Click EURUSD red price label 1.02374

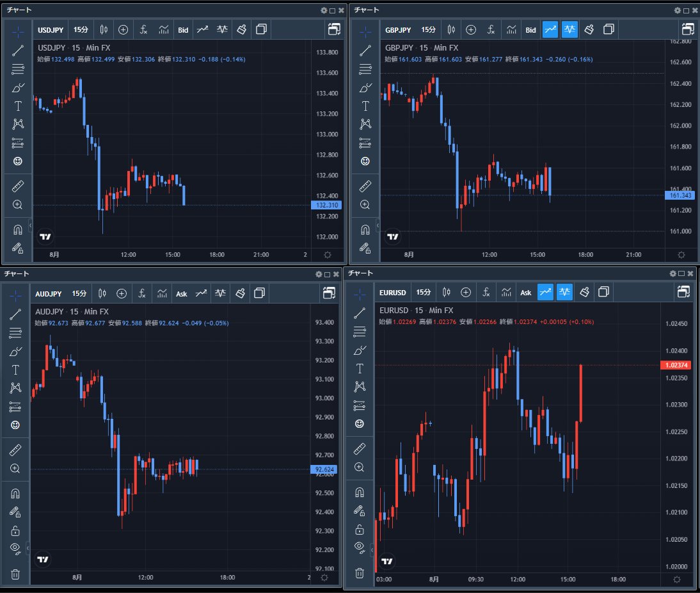point(676,365)
